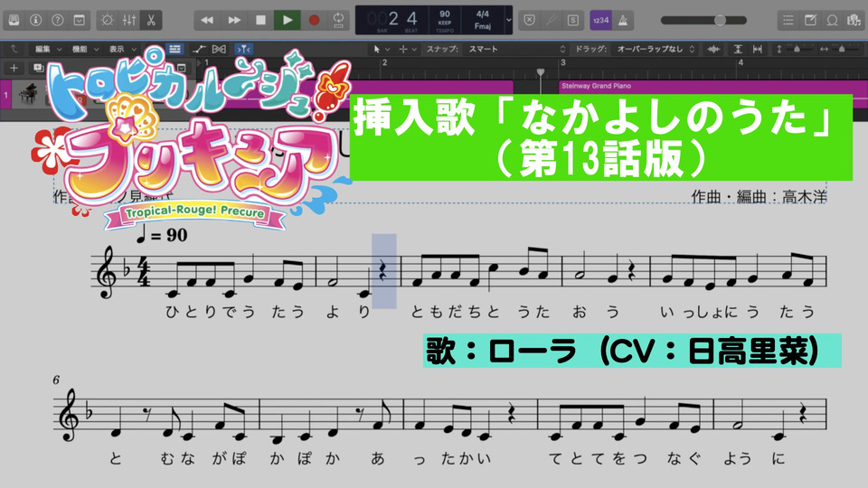Viewport: 868px width, 488px height.
Task: Toggle Smart Controls dial button
Action: pos(108,21)
